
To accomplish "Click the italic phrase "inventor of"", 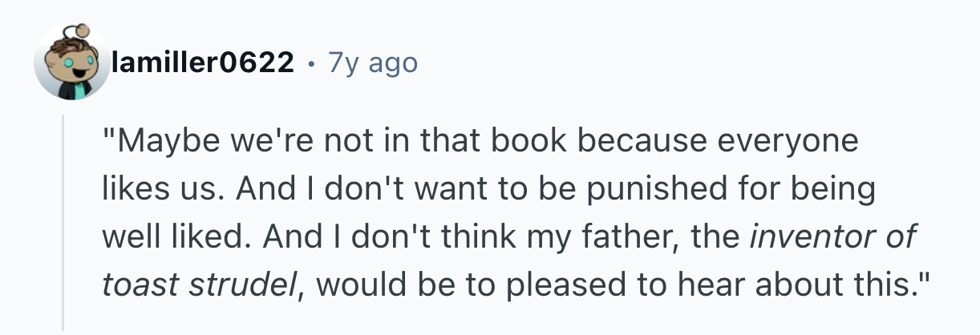I will tap(832, 238).
